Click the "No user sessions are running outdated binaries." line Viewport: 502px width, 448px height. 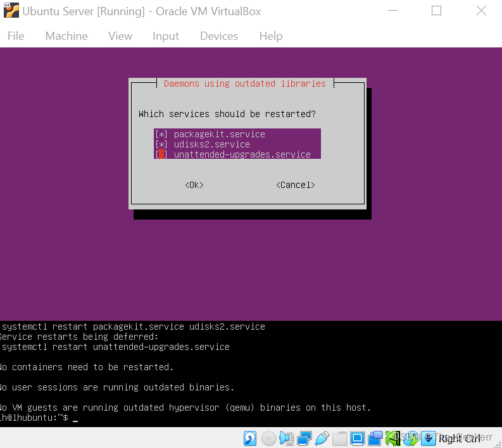[x=117, y=387]
